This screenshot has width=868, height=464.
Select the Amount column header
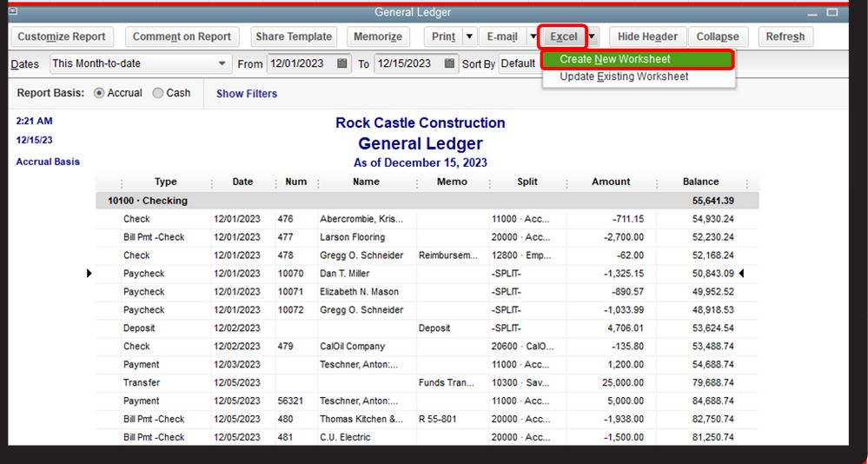click(x=611, y=182)
